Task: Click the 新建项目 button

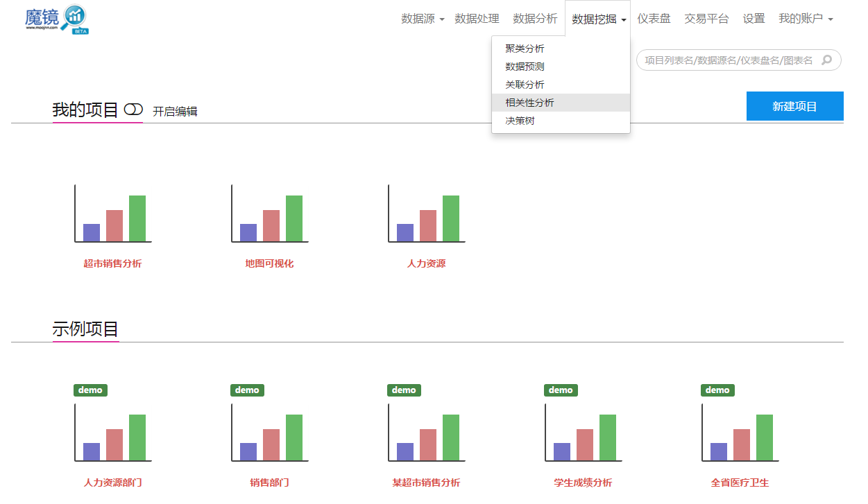Action: pos(794,105)
